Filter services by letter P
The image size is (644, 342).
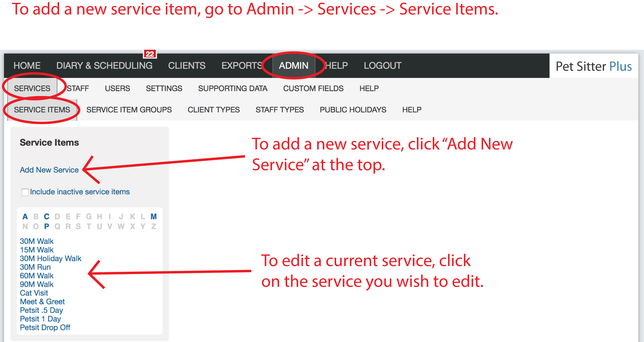46,227
